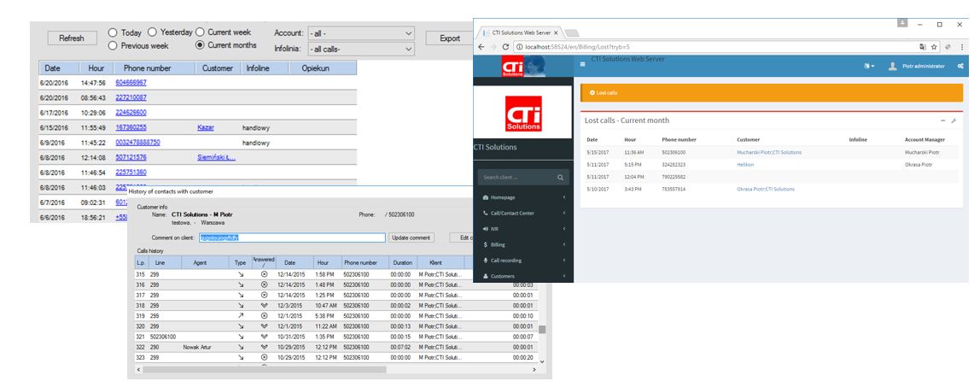980x387 pixels.
Task: Reload the page in the browser
Action: [x=505, y=47]
